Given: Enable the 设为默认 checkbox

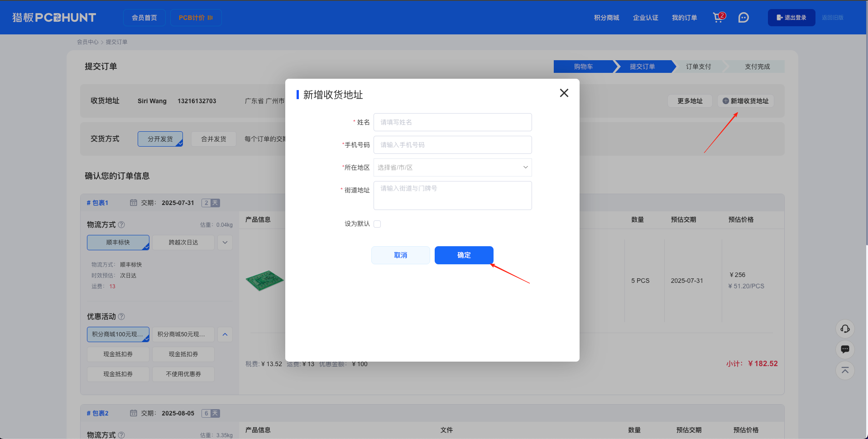Looking at the screenshot, I should 377,224.
